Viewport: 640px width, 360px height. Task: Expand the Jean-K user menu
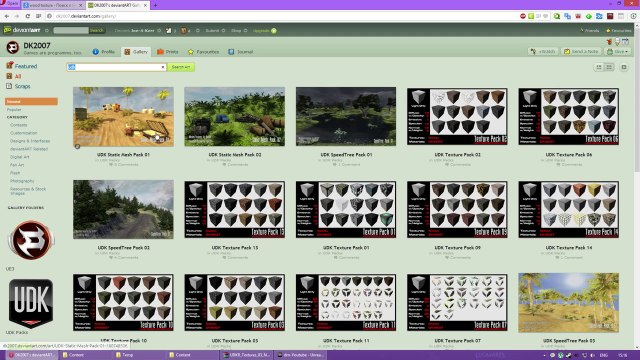[x=138, y=31]
